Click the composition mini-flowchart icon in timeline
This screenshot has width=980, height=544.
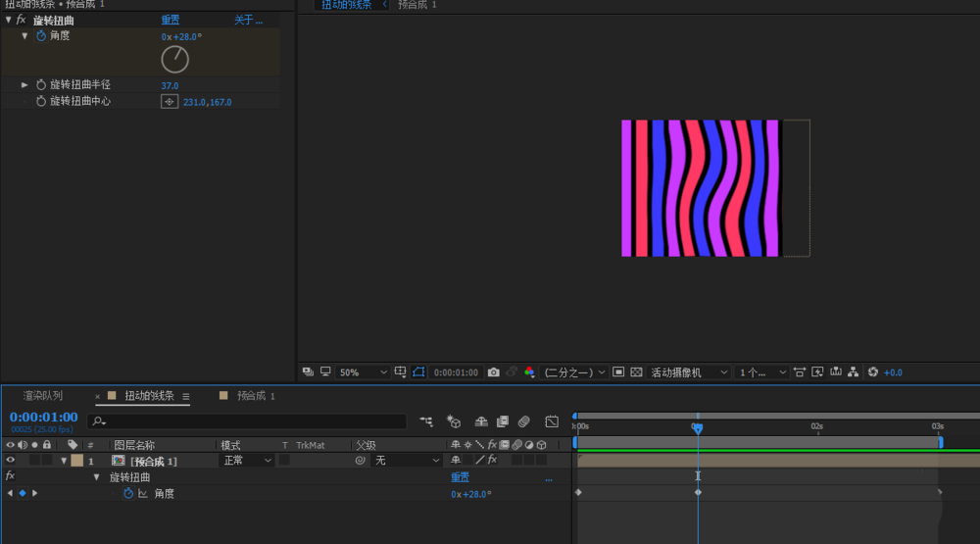click(426, 421)
